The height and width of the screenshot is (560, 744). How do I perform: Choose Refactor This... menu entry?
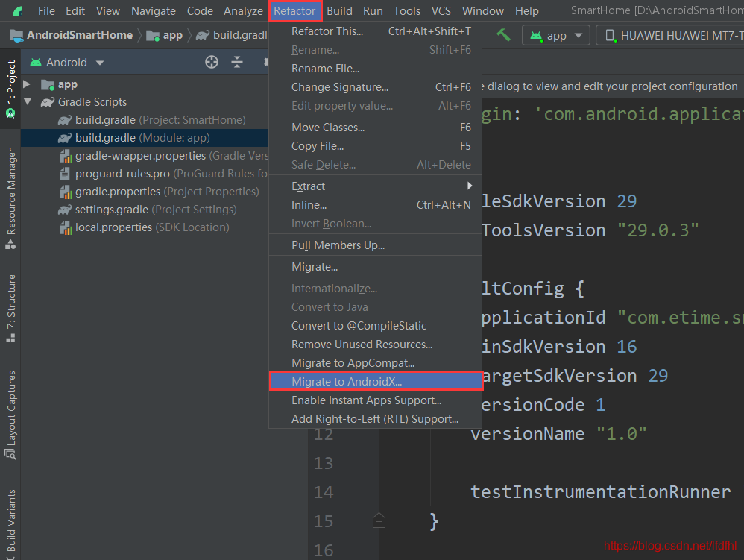[x=375, y=31]
